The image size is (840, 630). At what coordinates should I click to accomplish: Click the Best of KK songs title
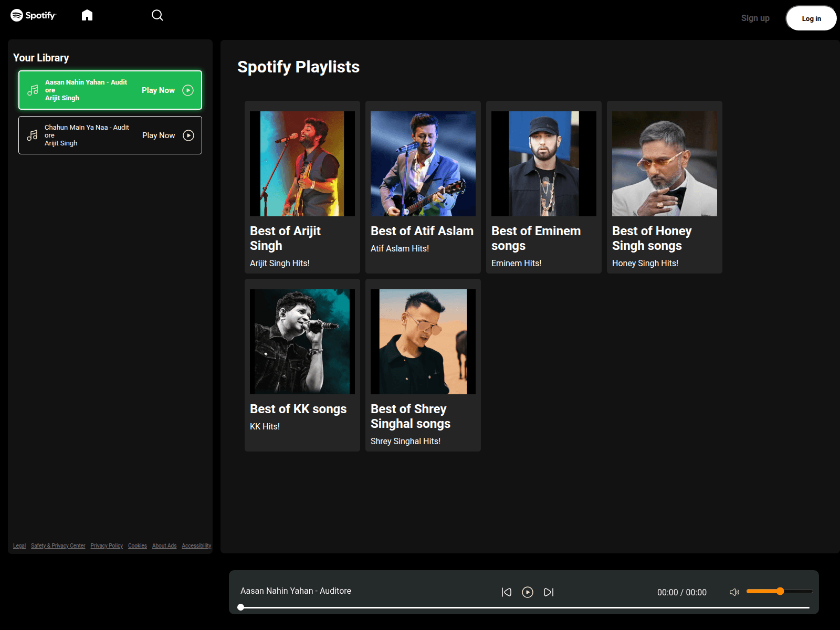pos(298,409)
